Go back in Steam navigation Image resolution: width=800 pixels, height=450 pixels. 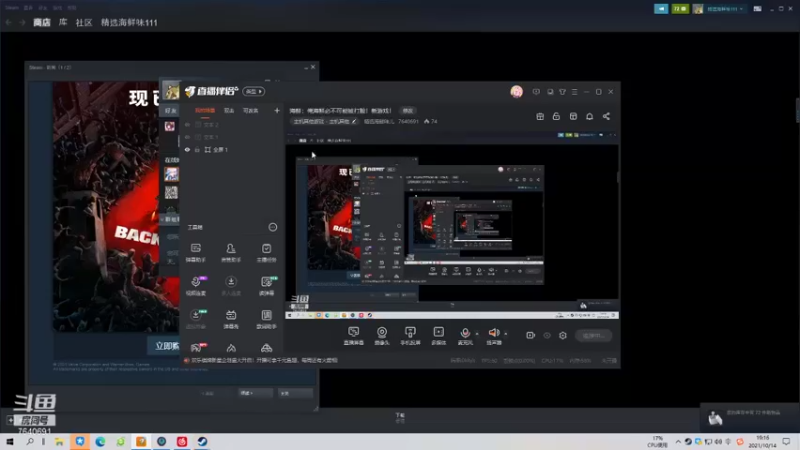8,22
